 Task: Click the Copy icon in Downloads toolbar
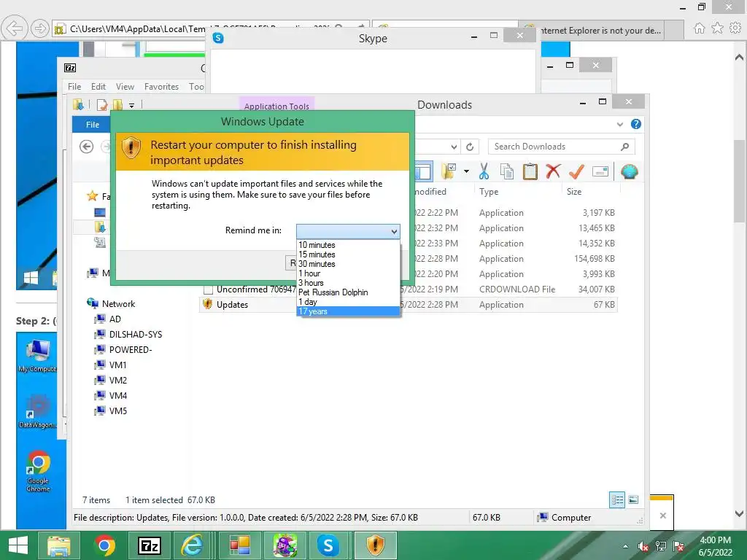(x=507, y=171)
